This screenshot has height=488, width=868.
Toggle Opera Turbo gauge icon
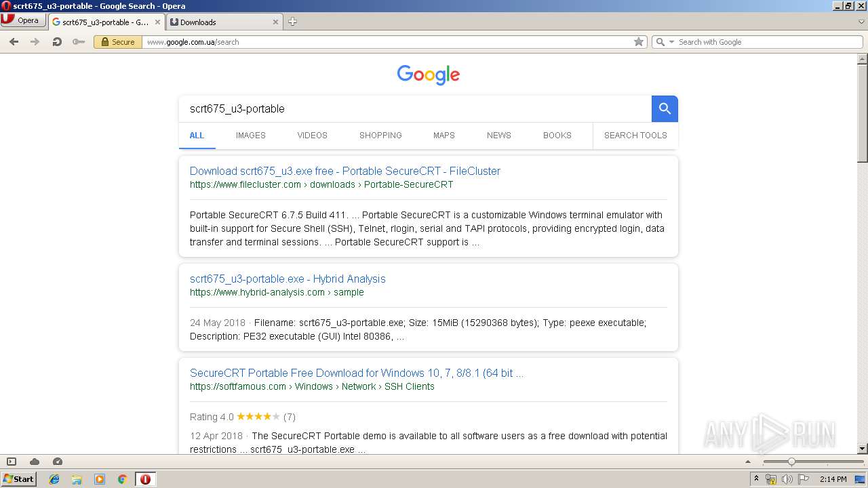58,462
